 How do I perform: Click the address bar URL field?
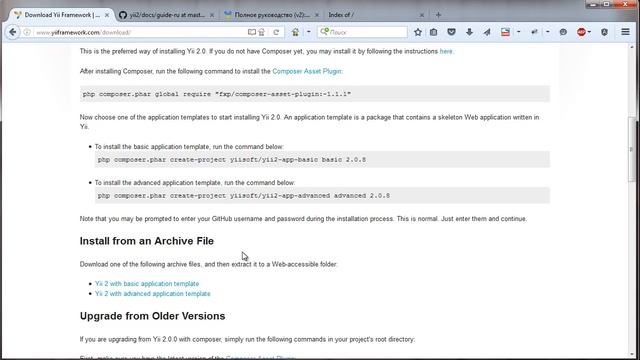[x=139, y=32]
